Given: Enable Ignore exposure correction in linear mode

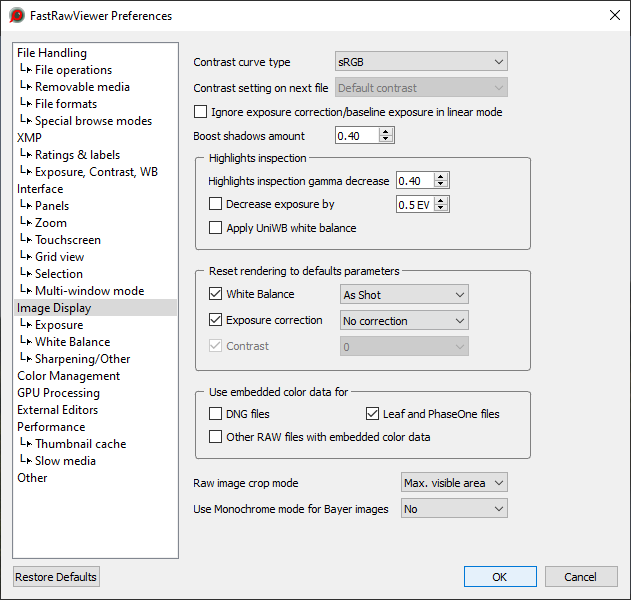Looking at the screenshot, I should 201,112.
